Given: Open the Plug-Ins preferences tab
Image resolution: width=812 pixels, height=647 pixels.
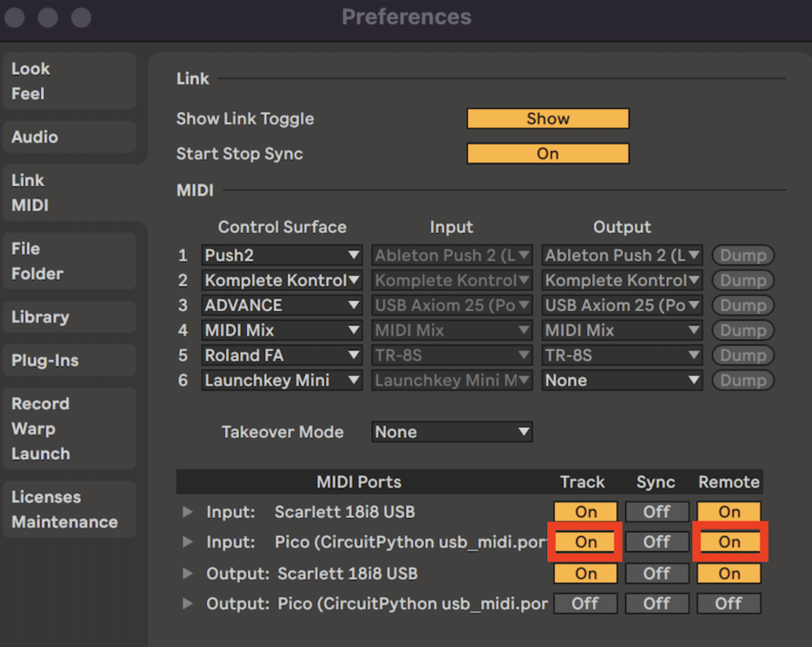Looking at the screenshot, I should pos(70,360).
